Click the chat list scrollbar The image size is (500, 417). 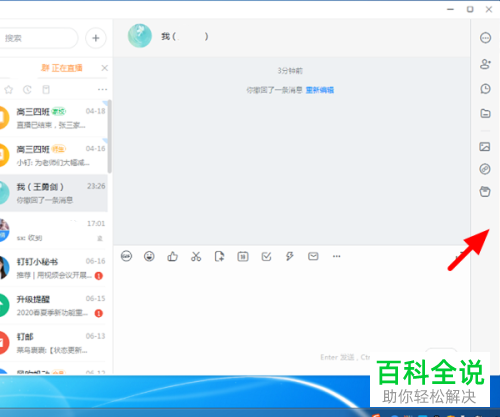[x=109, y=137]
